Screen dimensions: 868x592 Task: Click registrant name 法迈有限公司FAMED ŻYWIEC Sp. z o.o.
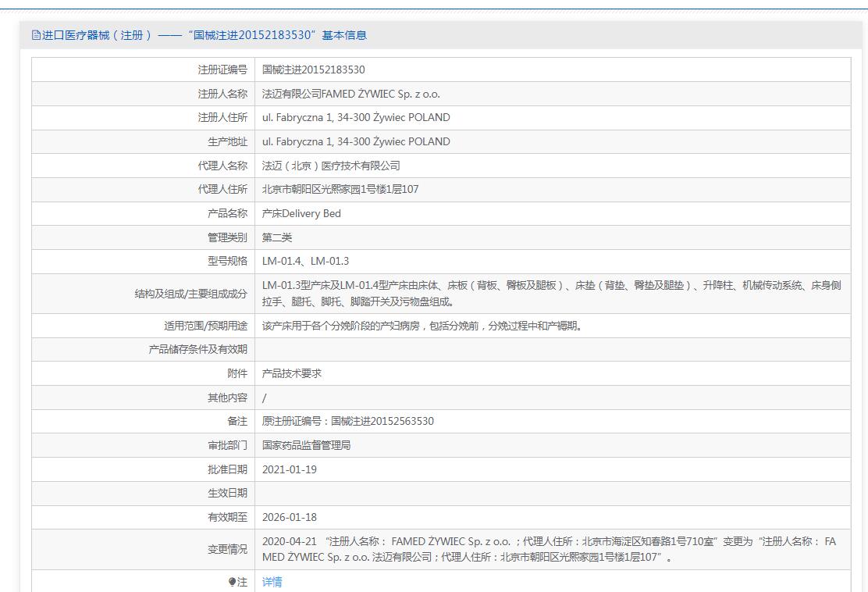click(351, 94)
